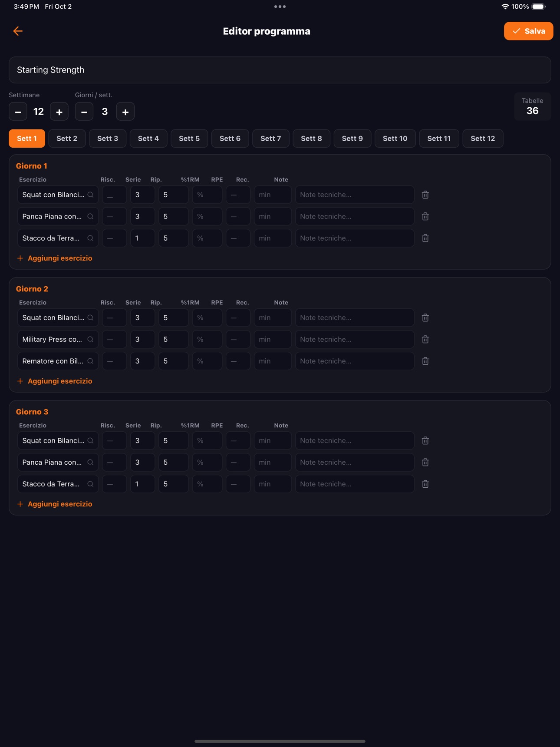Delete the Military Press row
The height and width of the screenshot is (747, 560).
point(425,339)
